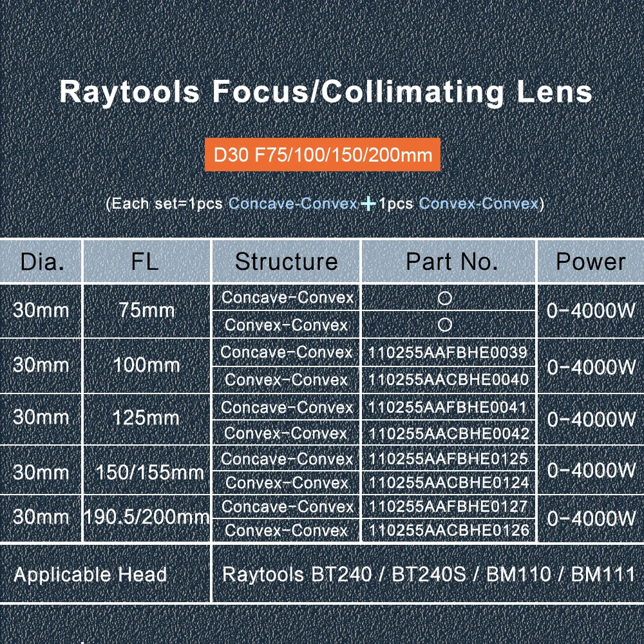Screen dimensions: 644x644
Task: Click "Convex-Convex" in the 100mm row
Action: (287, 380)
